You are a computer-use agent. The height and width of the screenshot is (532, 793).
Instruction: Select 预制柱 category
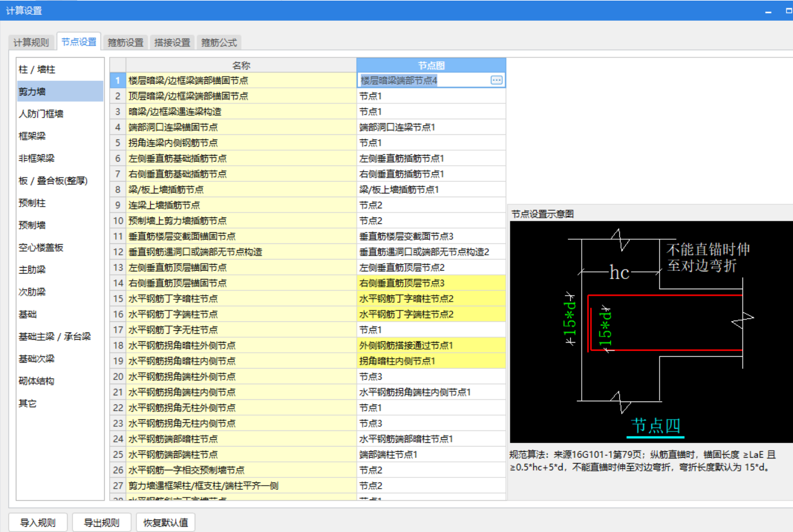click(60, 203)
